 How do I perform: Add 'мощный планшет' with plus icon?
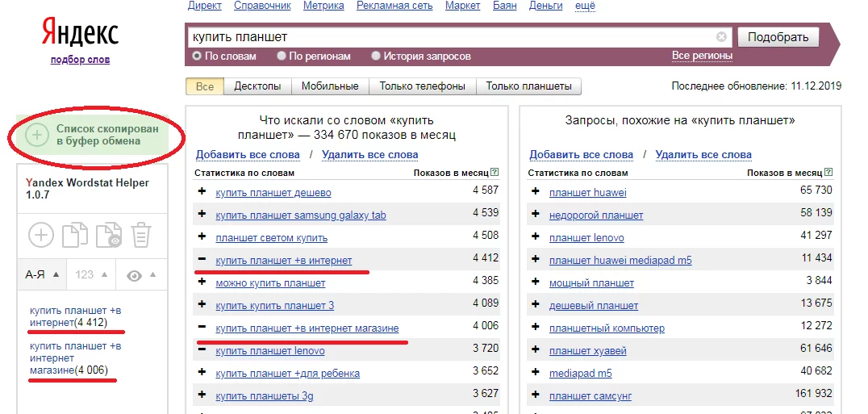(536, 282)
